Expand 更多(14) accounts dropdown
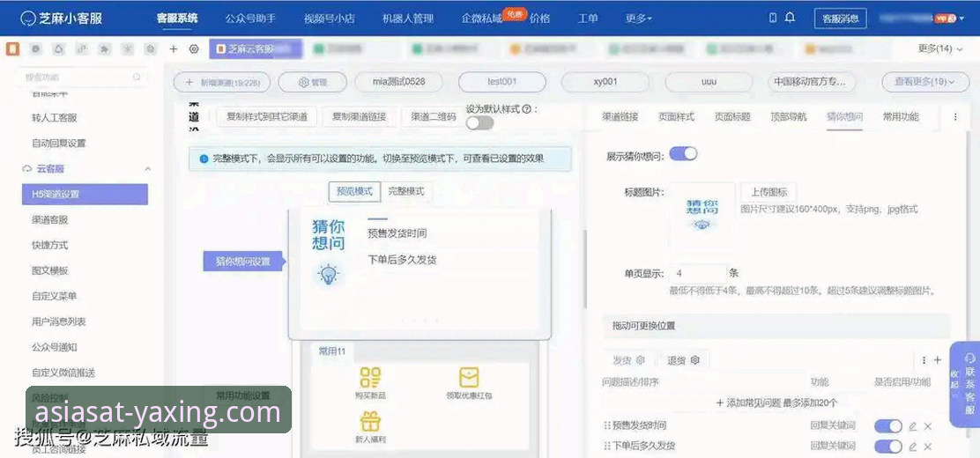 pos(940,48)
